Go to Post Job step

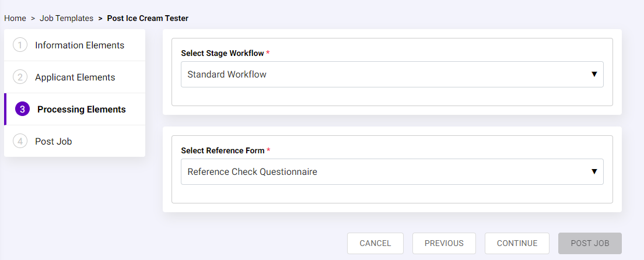(x=75, y=141)
